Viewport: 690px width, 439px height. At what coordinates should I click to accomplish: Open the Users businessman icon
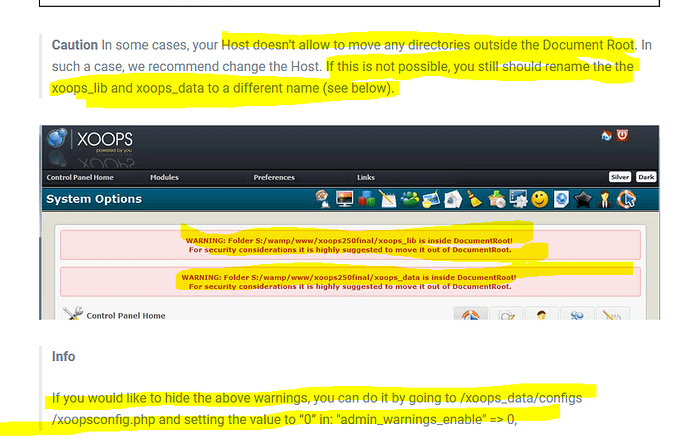605,199
